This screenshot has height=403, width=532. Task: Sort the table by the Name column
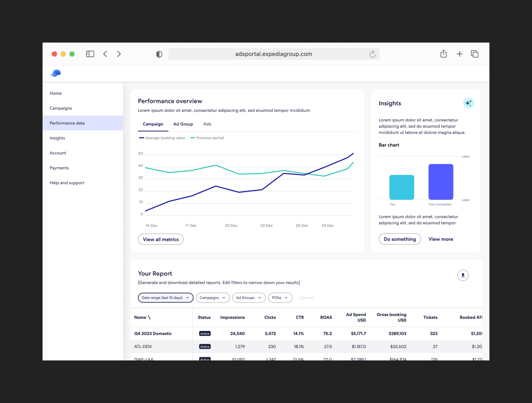(143, 317)
